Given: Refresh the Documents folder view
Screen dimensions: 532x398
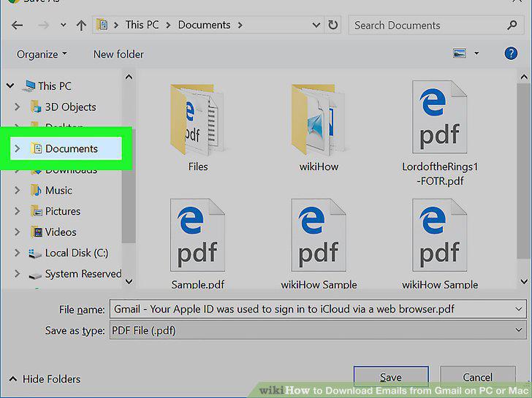Looking at the screenshot, I should click(x=332, y=25).
